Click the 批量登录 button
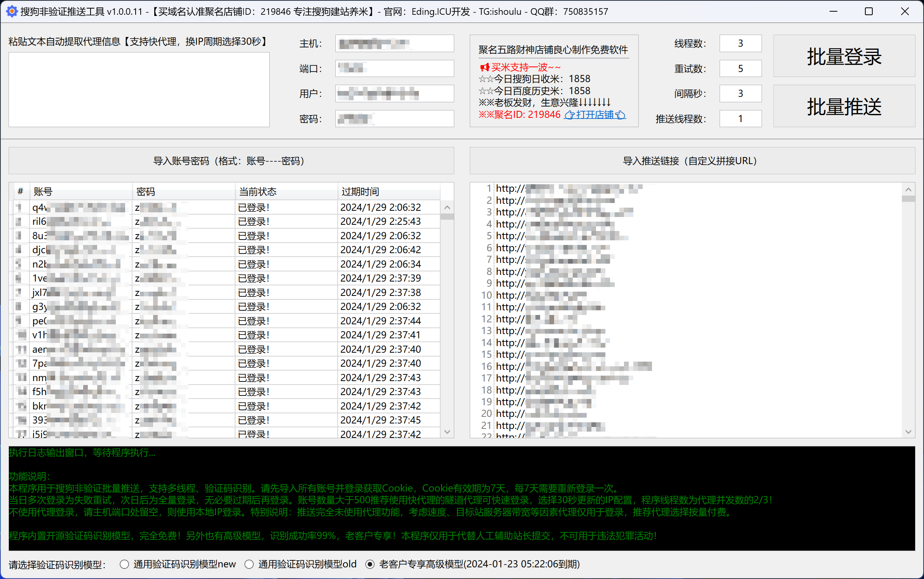The image size is (924, 579). coord(844,56)
